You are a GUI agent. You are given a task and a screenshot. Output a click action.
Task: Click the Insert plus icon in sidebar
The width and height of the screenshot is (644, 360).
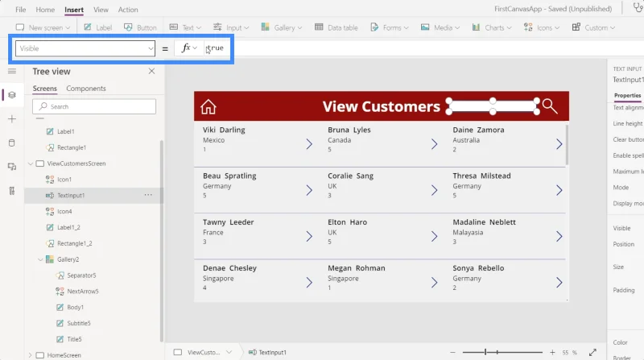(x=12, y=118)
